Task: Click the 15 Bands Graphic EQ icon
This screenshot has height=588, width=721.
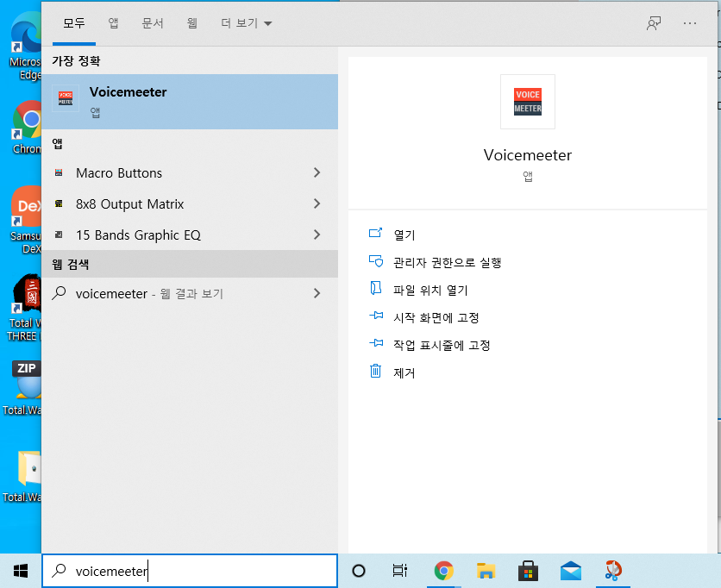Action: tap(59, 235)
